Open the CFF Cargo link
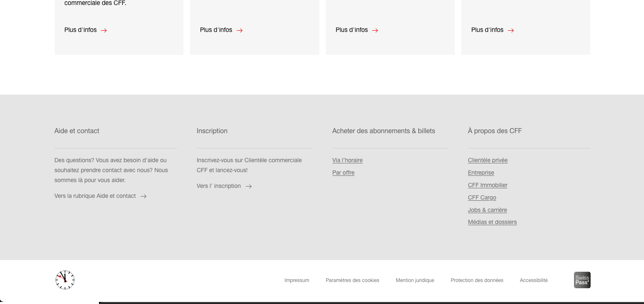Viewport: 644px width, 304px height. click(x=482, y=197)
